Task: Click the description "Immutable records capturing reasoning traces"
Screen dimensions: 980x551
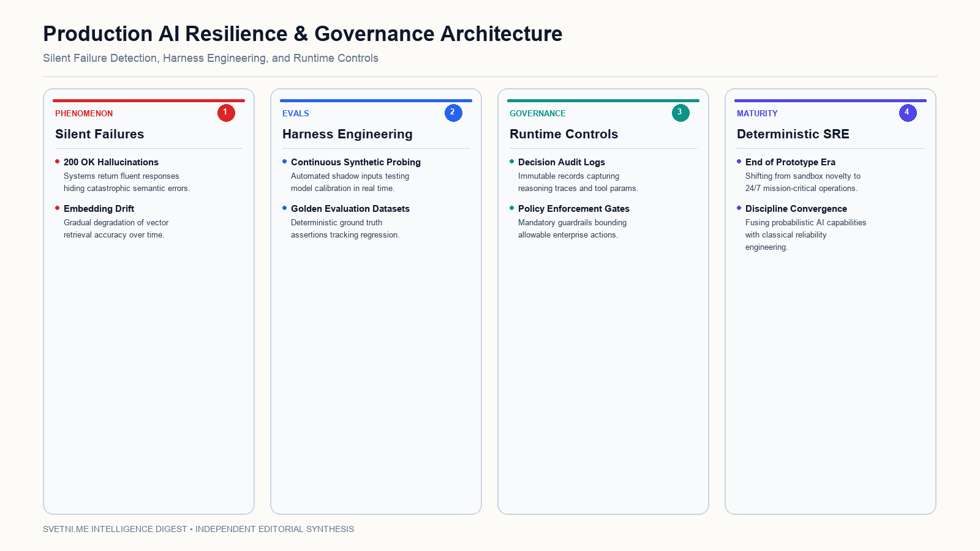Action: [x=578, y=182]
